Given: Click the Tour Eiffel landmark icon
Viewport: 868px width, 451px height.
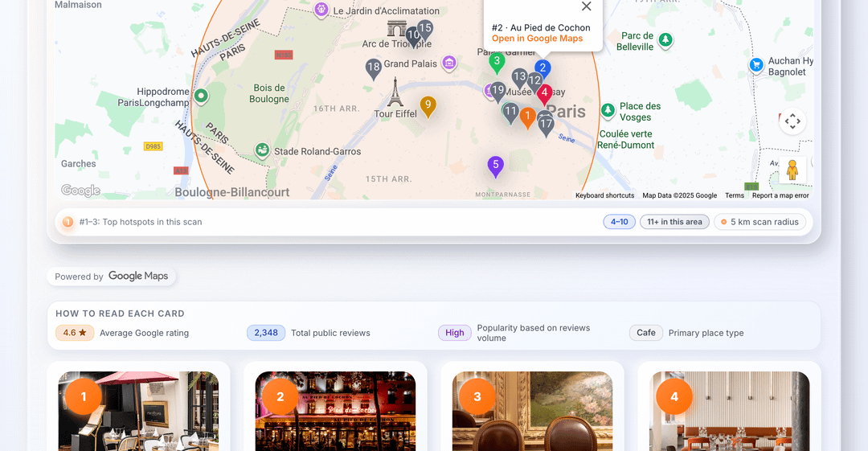Looking at the screenshot, I should 395,92.
